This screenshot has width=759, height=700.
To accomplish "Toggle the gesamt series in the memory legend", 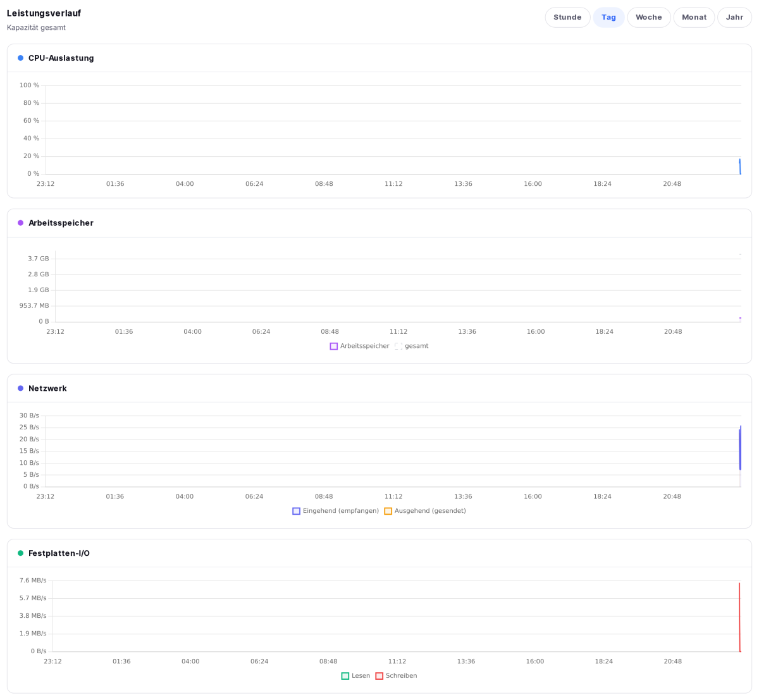I will coord(412,346).
